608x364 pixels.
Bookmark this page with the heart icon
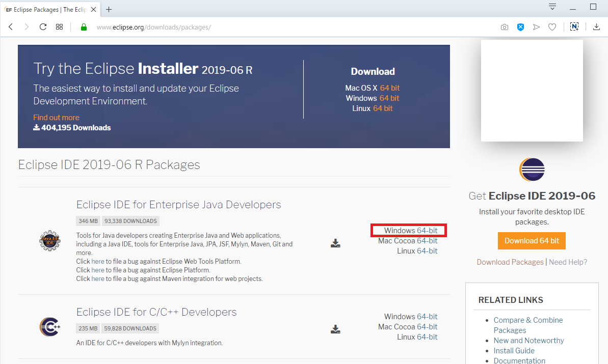pos(552,27)
